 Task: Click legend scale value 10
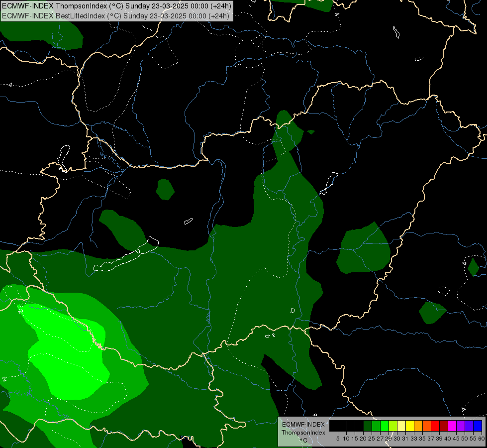coord(346,439)
